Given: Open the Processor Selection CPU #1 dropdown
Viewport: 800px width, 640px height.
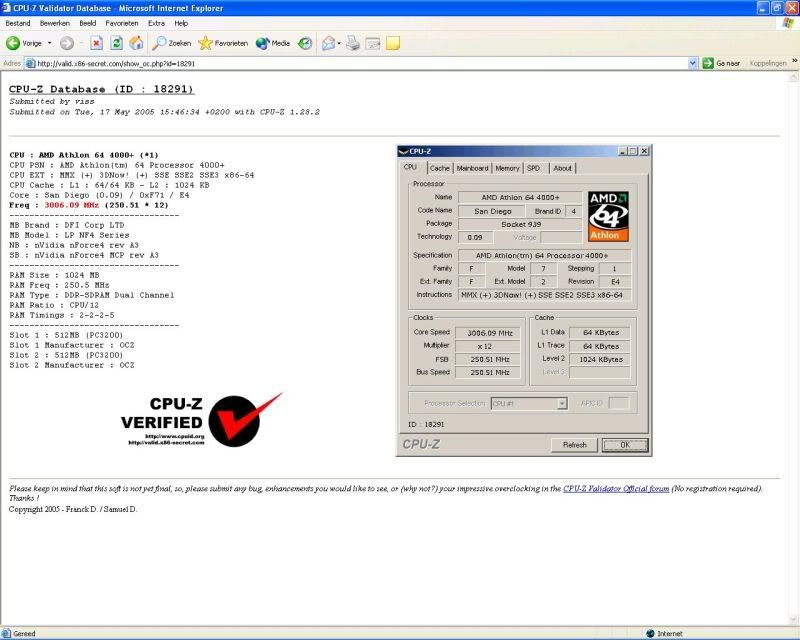Looking at the screenshot, I should click(529, 403).
